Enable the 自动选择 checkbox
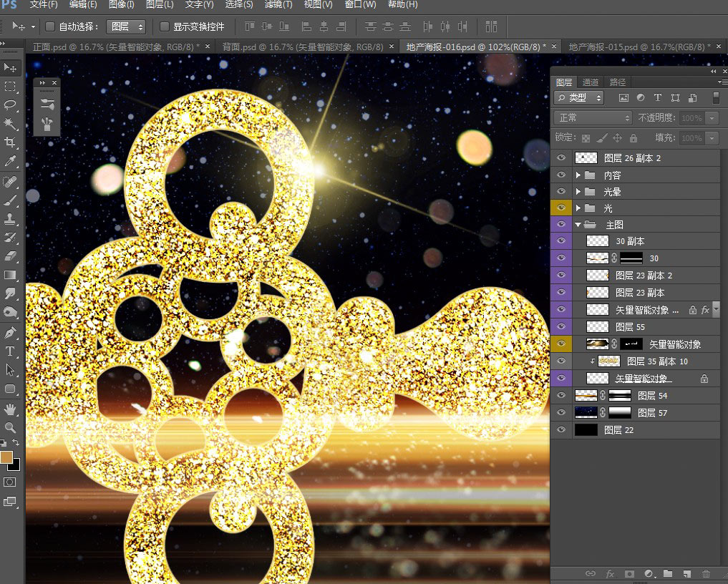Viewport: 728px width, 584px height. coord(49,26)
